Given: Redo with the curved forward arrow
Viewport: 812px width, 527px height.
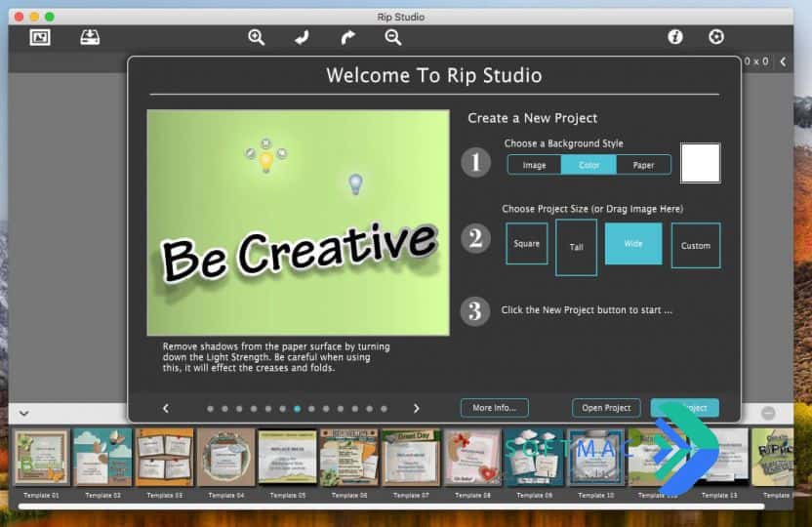Looking at the screenshot, I should click(348, 37).
